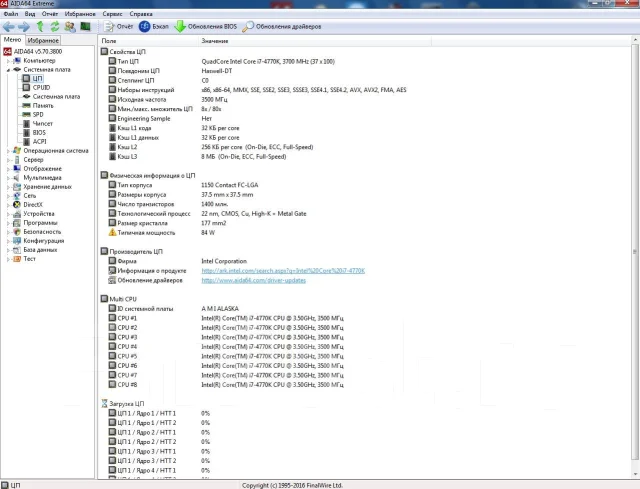The image size is (640, 489).
Task: Open the Отчёт menu
Action: (x=50, y=14)
